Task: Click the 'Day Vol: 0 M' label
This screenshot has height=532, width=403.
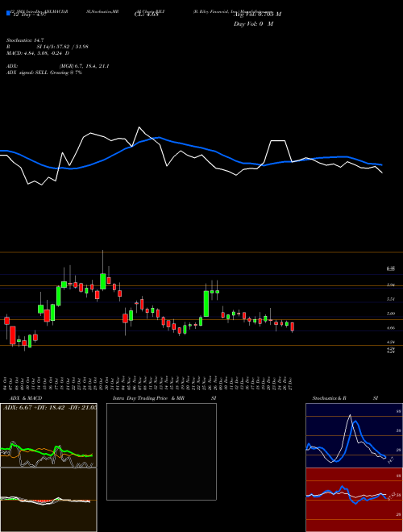Action: [x=253, y=24]
